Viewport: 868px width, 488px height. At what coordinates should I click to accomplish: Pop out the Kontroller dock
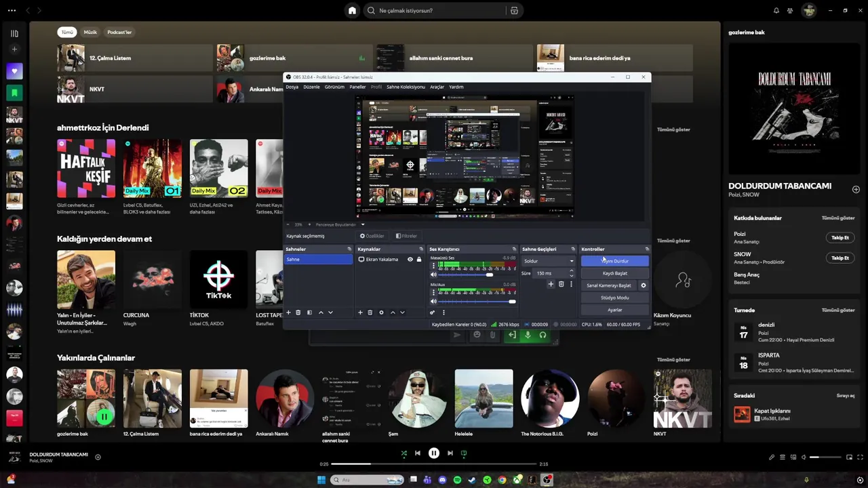tap(646, 249)
